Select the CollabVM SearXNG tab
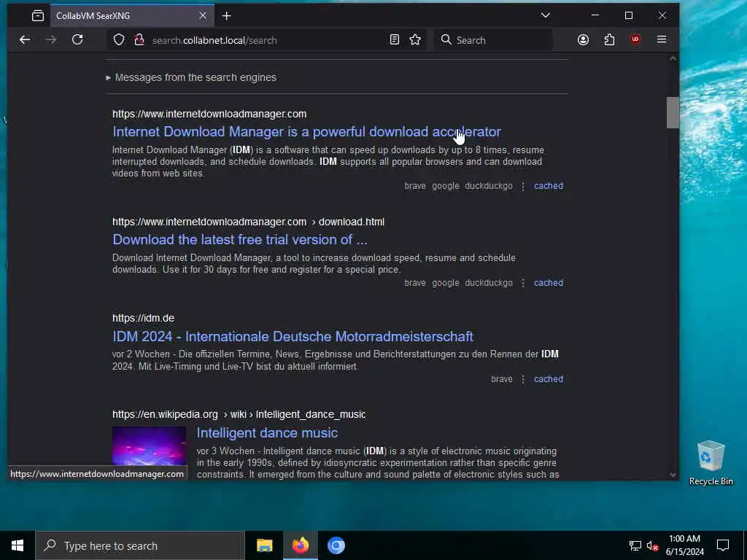Screen dimensions: 747x560 132,16
